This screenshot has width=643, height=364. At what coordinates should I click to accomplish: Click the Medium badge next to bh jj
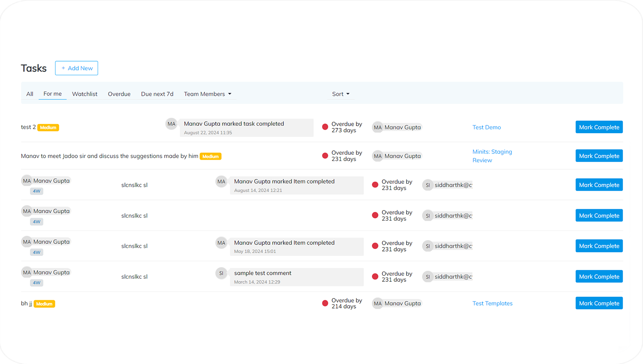pos(44,304)
